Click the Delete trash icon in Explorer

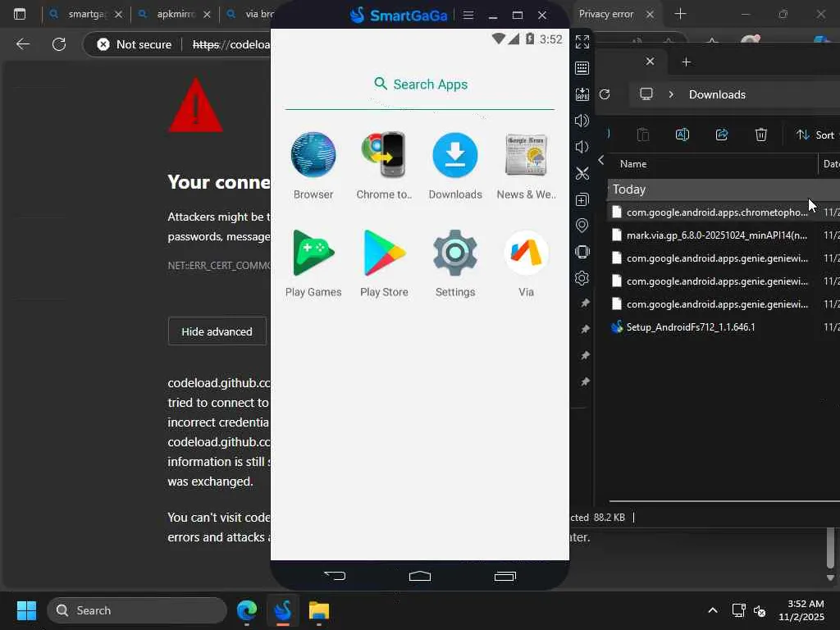pyautogui.click(x=761, y=135)
